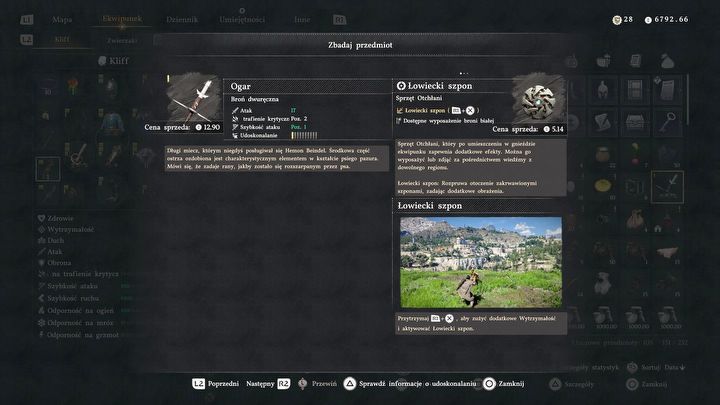720x405 pixels.
Task: Click the Łowiecki szpon preview video thumbnail
Action: click(x=481, y=262)
